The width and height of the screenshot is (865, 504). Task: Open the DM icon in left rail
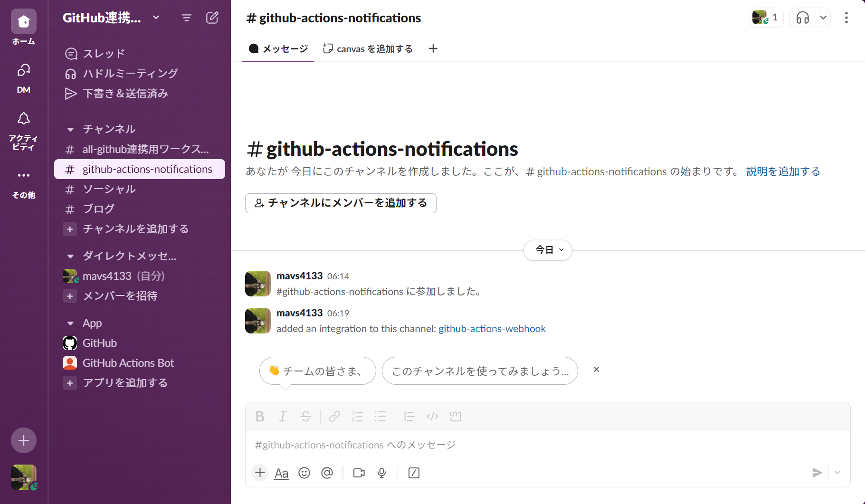(24, 70)
